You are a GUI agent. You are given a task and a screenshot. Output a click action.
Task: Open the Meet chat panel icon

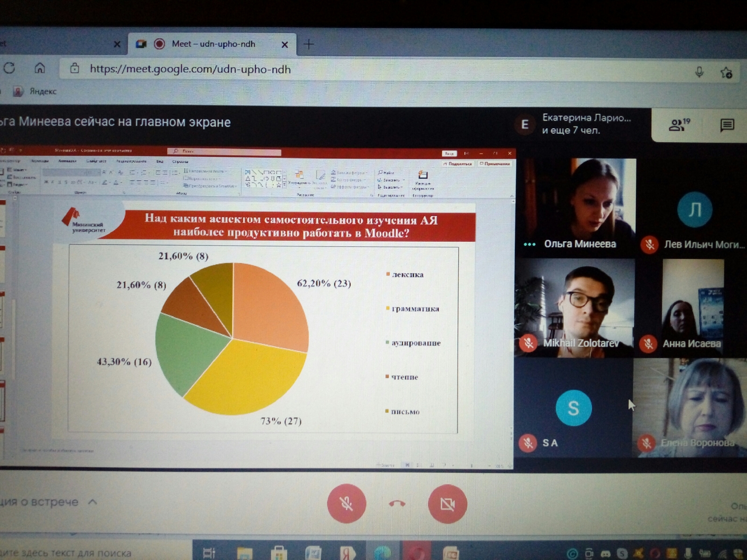point(727,125)
